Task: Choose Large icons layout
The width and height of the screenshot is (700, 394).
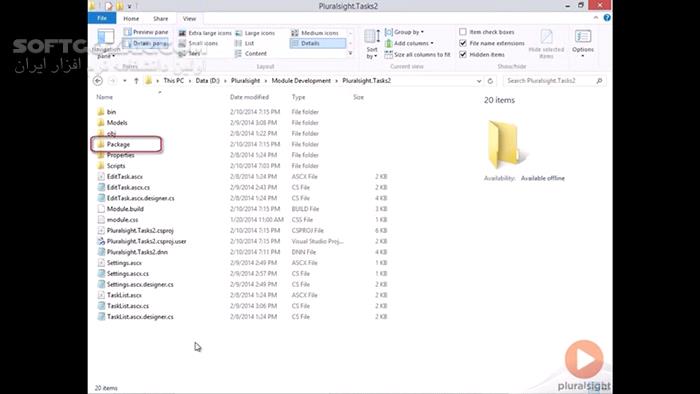Action: click(x=255, y=33)
